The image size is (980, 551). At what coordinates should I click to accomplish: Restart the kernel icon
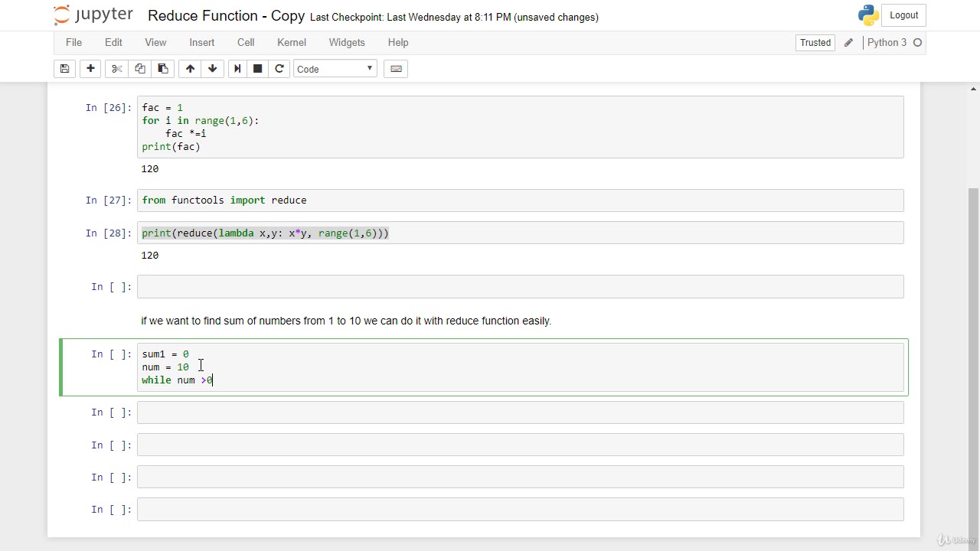pos(279,69)
